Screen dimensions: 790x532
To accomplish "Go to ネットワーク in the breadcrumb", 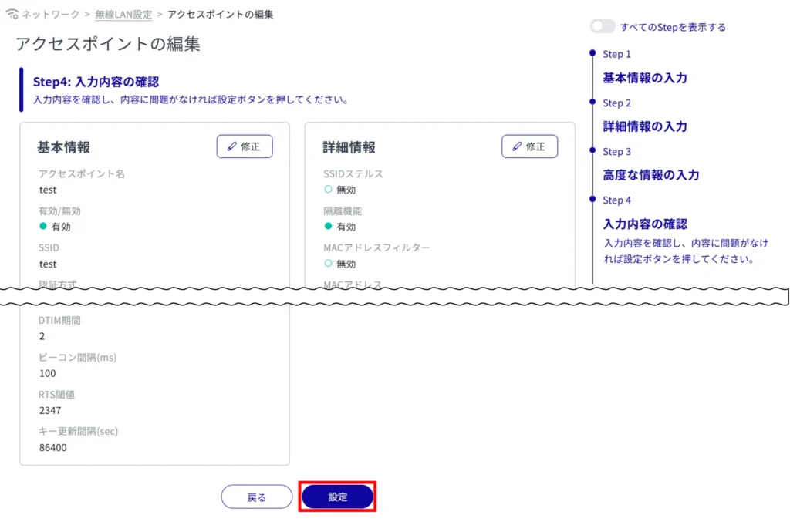I will click(x=51, y=15).
